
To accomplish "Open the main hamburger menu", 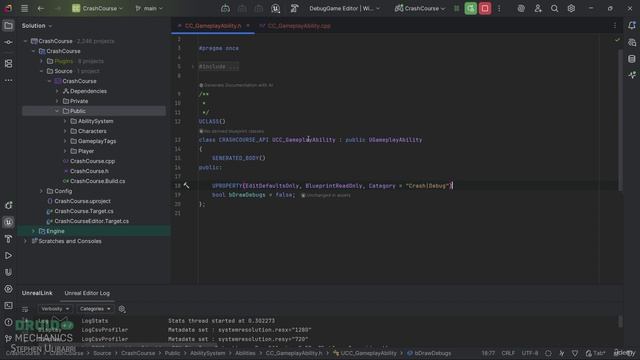I will 24,8.
